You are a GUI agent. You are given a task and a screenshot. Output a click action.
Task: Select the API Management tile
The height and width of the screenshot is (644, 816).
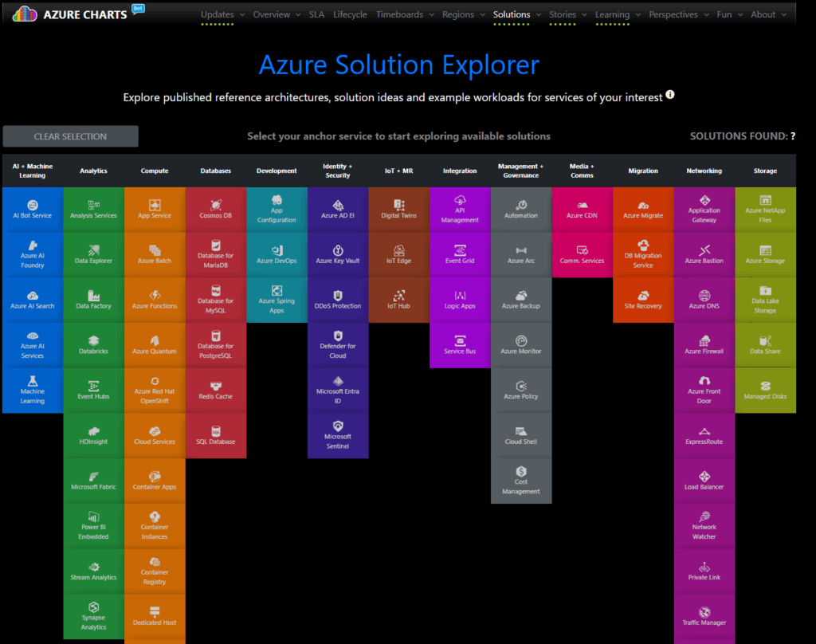point(460,210)
